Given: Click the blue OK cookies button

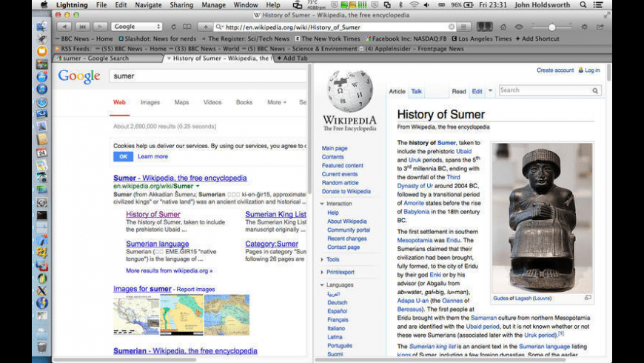Looking at the screenshot, I should pyautogui.click(x=123, y=156).
